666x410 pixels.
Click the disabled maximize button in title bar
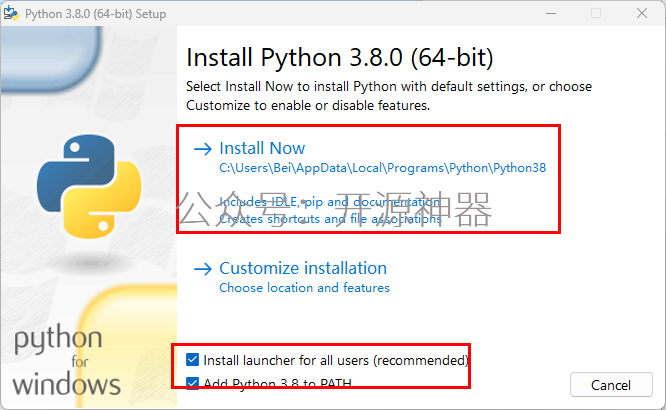pos(596,14)
